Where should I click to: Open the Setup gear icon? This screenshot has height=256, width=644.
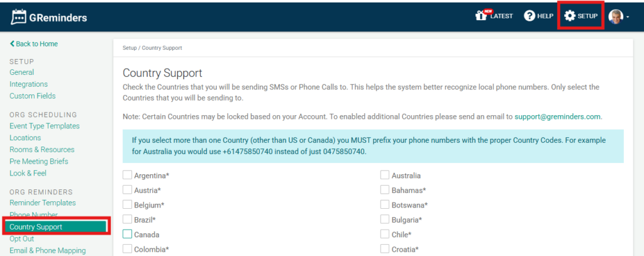(570, 16)
